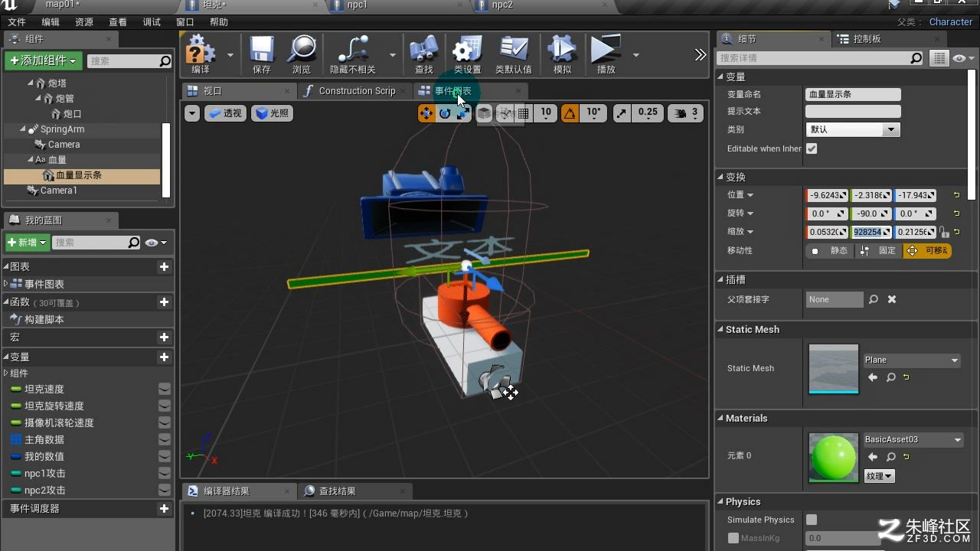Screen dimensions: 980x551
Task: Select the Camera1 component
Action: pyautogui.click(x=59, y=191)
